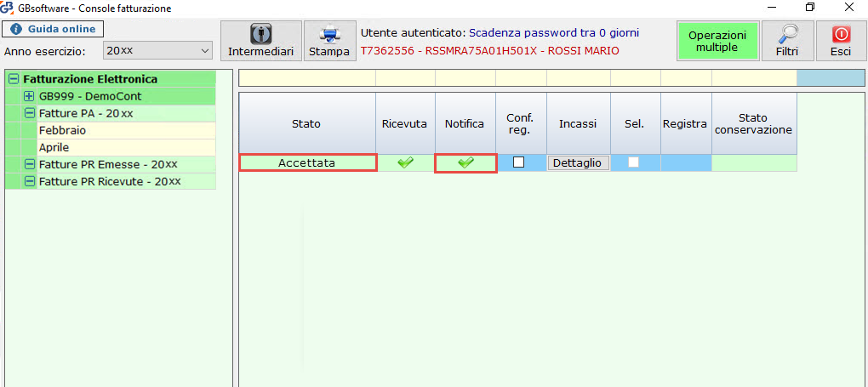Tick the Sel. column checkbox

633,162
